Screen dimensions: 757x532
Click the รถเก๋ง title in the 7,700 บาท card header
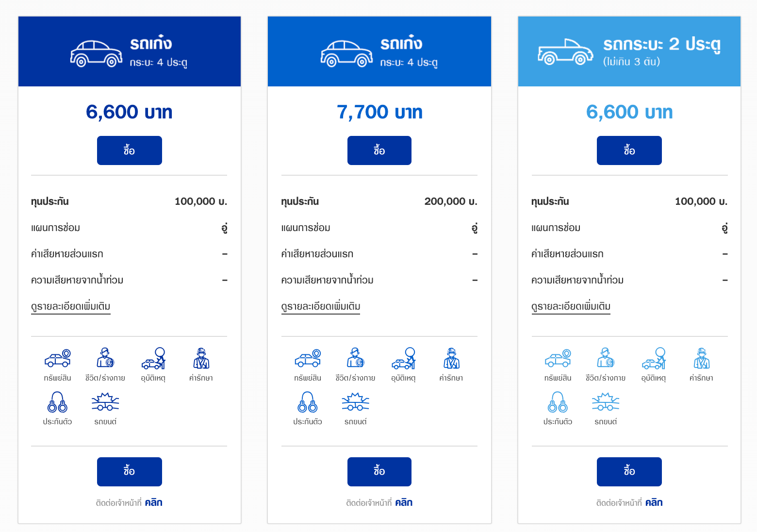pyautogui.click(x=401, y=43)
